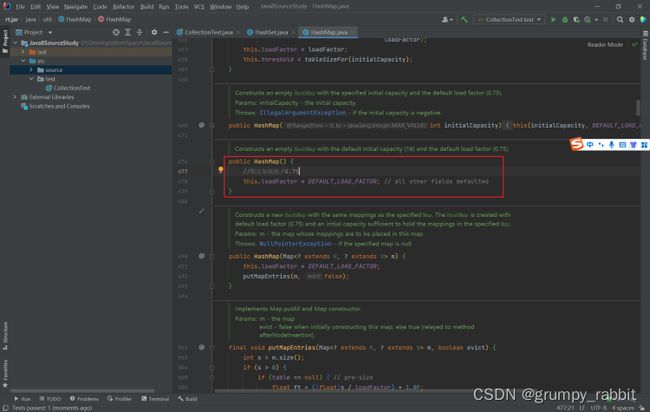Open the File menu
Screen dimensions: 650x412
[x=20, y=7]
